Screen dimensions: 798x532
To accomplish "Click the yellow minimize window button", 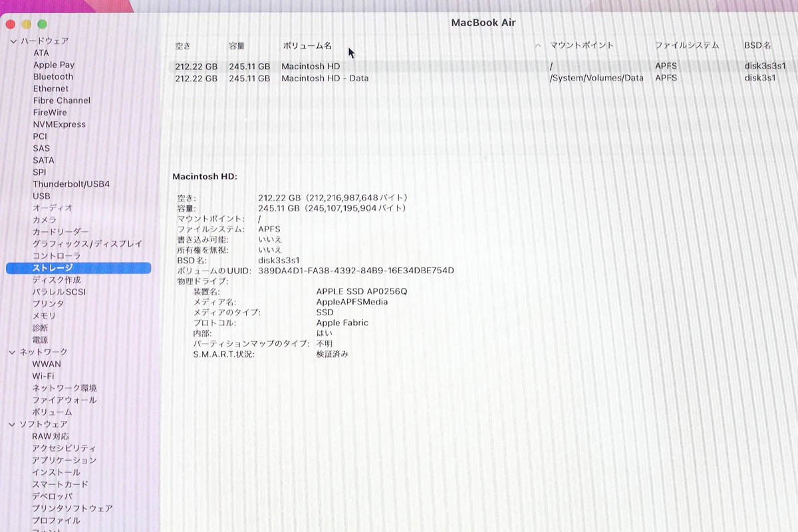I will (26, 24).
